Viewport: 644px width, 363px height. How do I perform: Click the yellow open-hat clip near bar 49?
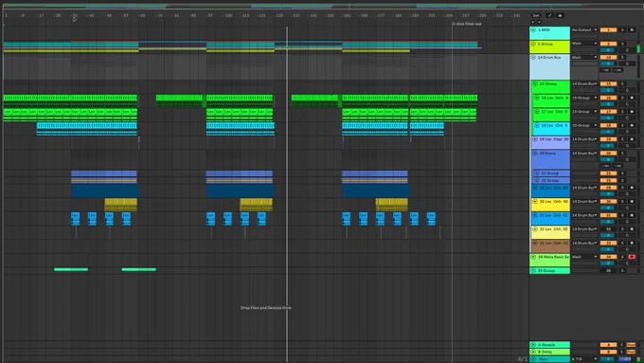(x=121, y=205)
